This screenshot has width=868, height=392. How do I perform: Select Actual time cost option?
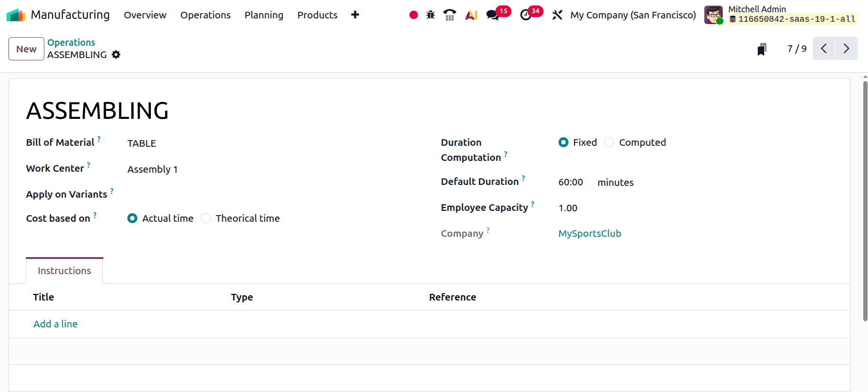pyautogui.click(x=133, y=218)
